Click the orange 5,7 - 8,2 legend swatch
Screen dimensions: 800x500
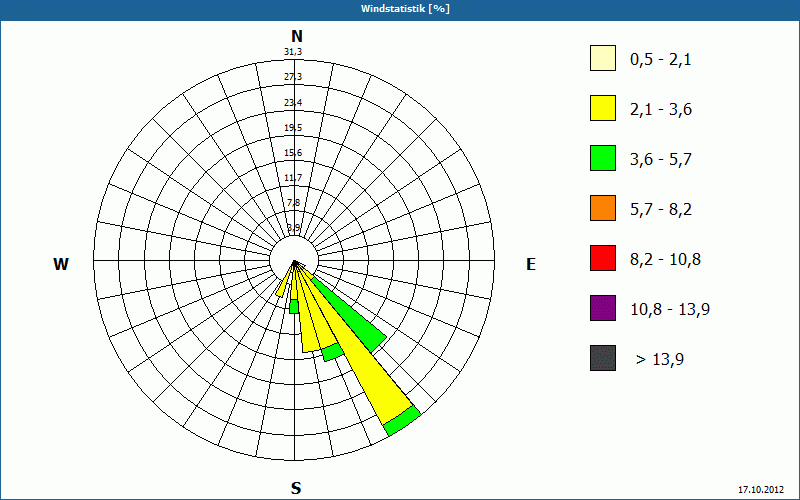point(603,208)
